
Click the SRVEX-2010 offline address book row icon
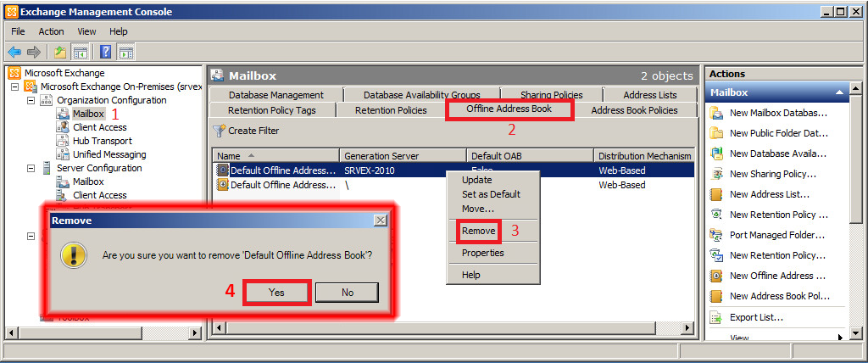pos(223,170)
